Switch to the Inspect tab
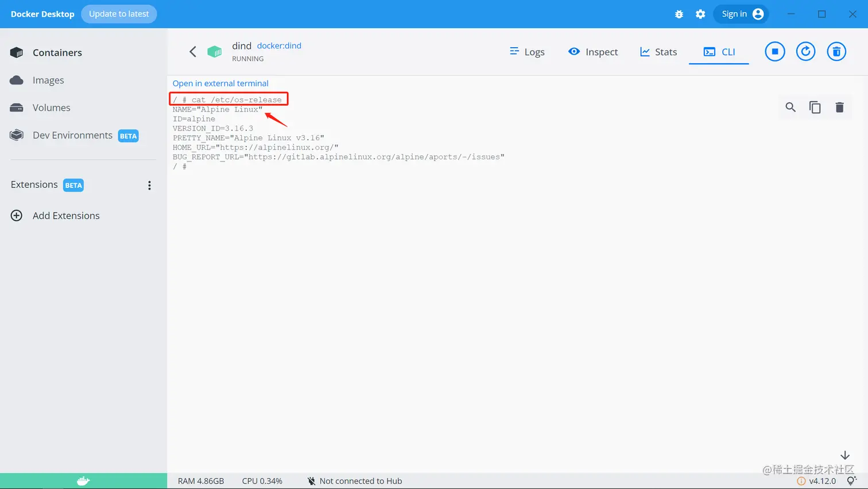The image size is (868, 489). tap(593, 52)
